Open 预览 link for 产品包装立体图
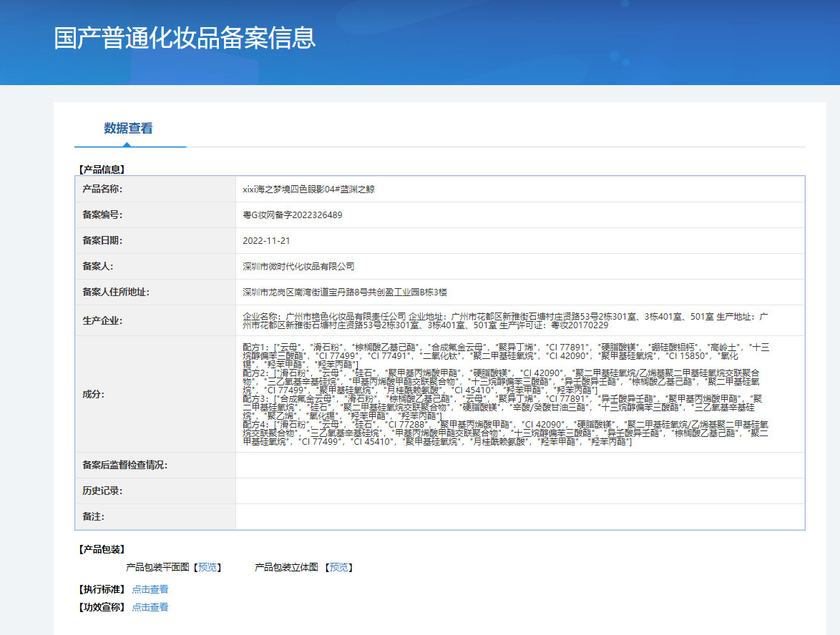The height and width of the screenshot is (635, 840). (x=338, y=567)
